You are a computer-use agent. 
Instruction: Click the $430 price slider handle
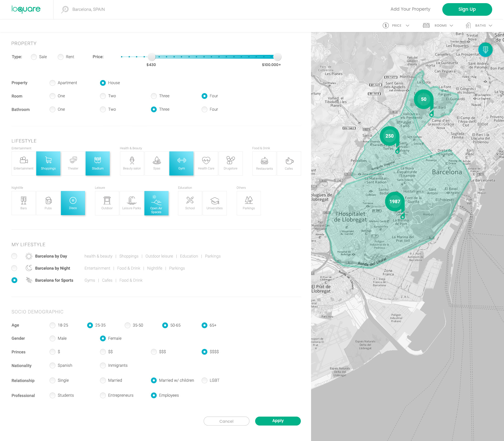[x=151, y=57]
